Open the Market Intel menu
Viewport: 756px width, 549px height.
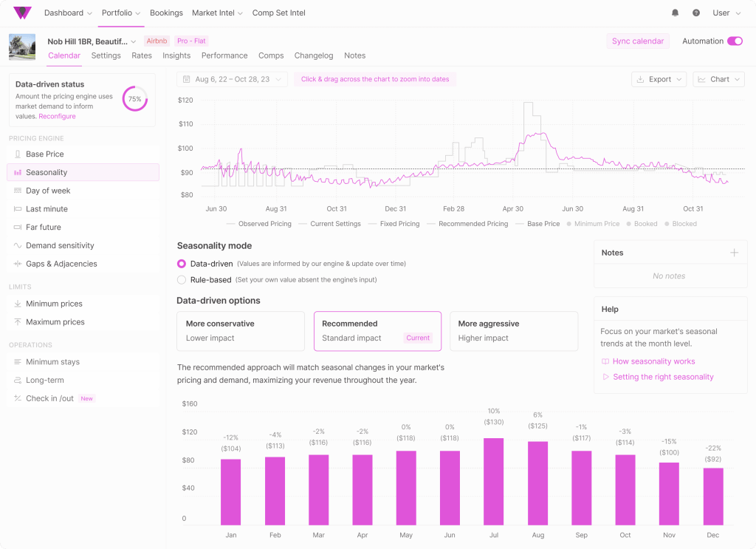point(218,13)
